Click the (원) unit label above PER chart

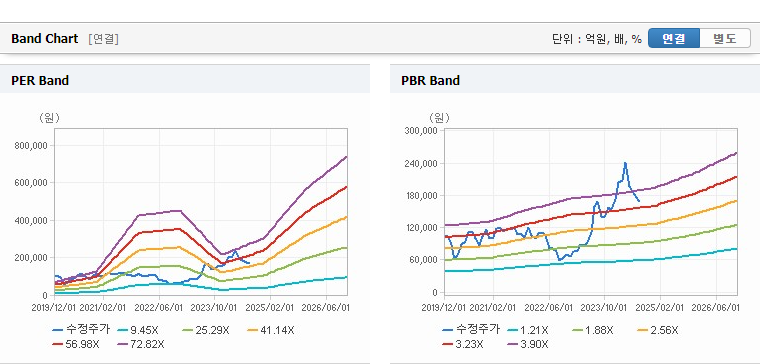coord(49,118)
